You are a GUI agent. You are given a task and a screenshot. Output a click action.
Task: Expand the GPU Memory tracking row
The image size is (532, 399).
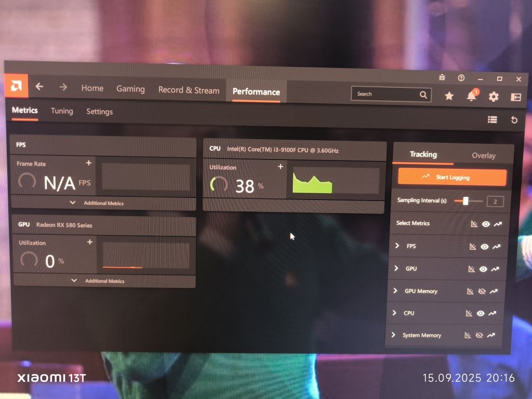tap(395, 290)
